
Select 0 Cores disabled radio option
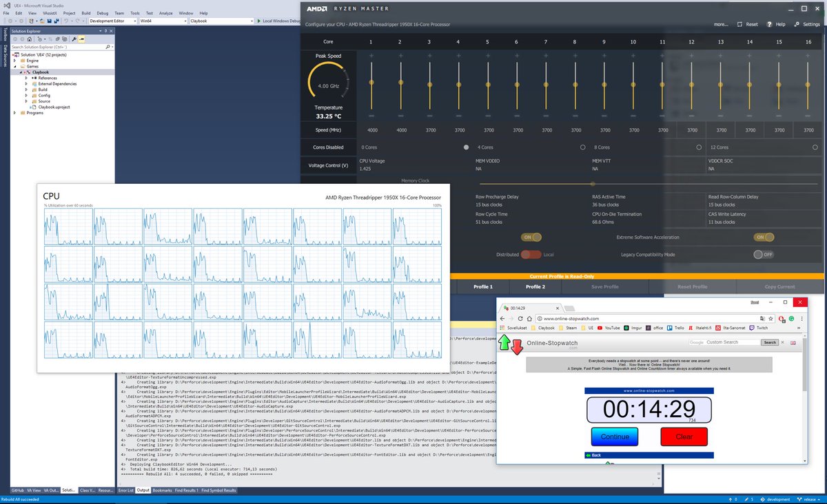(466, 147)
